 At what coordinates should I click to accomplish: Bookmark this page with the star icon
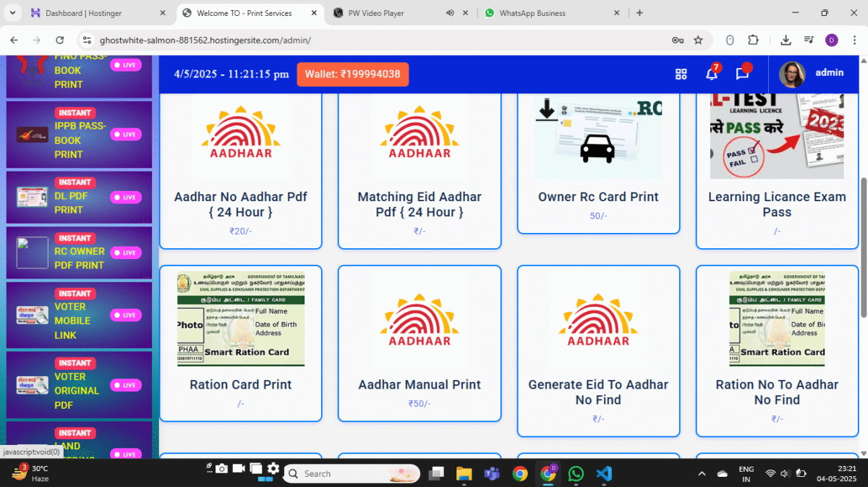[x=698, y=41]
